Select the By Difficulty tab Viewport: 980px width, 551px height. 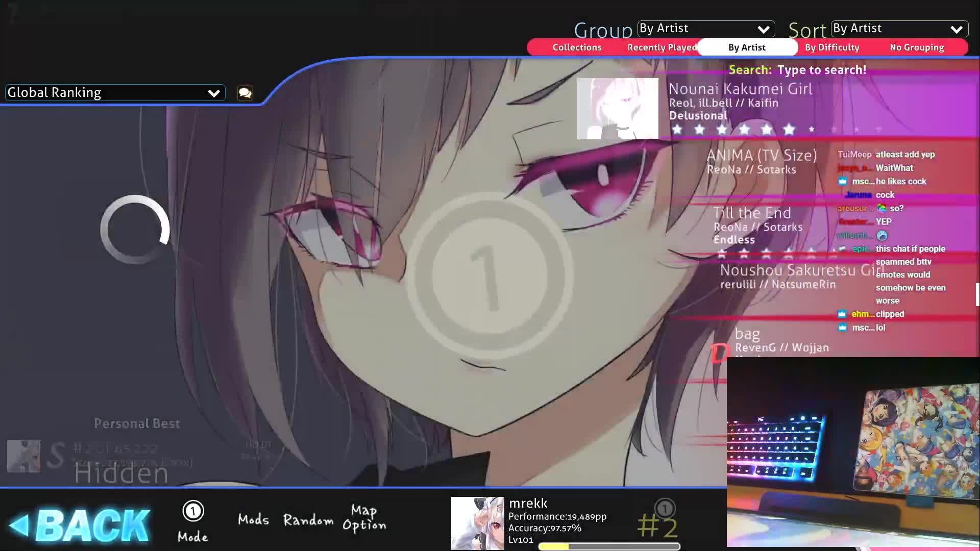click(x=832, y=47)
